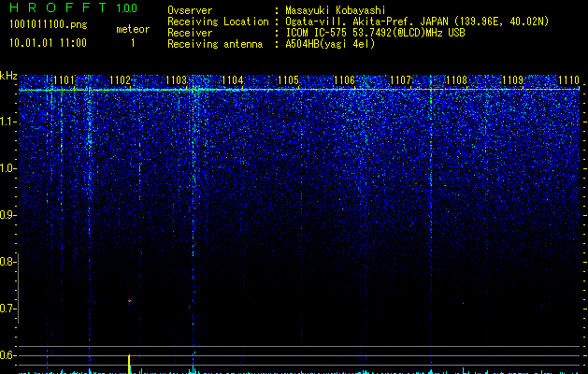Click the 1104 time marker
This screenshot has height=374, width=588.
[x=232, y=79]
